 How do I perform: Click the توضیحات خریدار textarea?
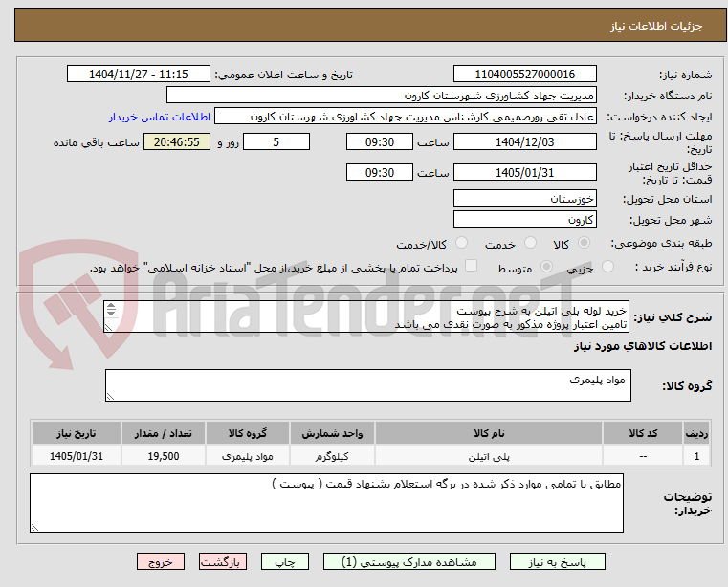[x=326, y=503]
